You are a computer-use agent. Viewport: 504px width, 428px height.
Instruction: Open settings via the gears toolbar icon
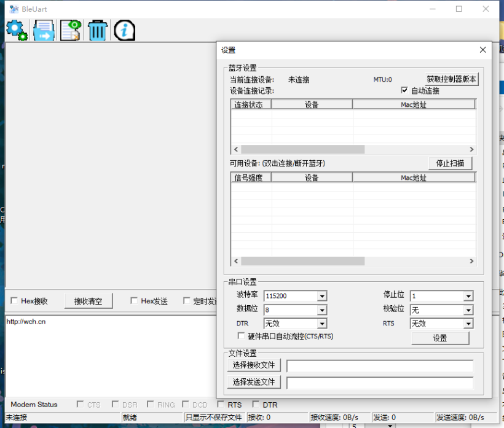pos(17,30)
